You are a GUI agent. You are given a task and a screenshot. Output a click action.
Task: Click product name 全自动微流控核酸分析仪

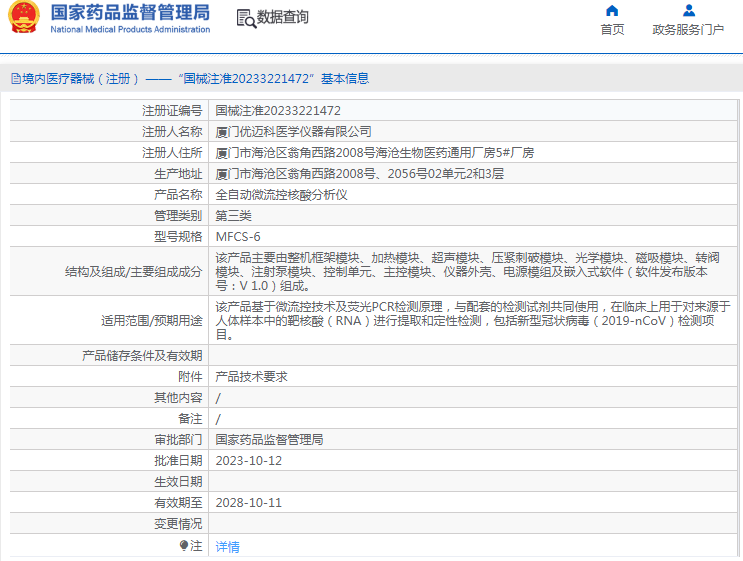coord(281,195)
